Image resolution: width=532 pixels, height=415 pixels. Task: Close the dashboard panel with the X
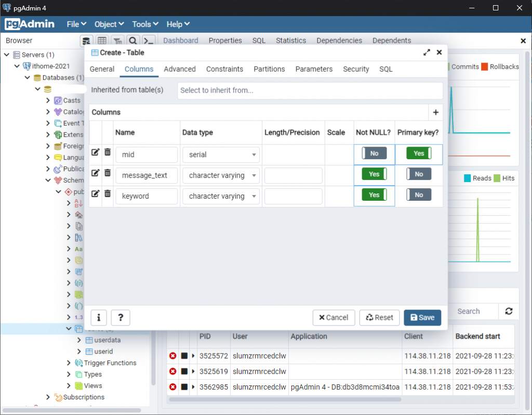tap(523, 41)
